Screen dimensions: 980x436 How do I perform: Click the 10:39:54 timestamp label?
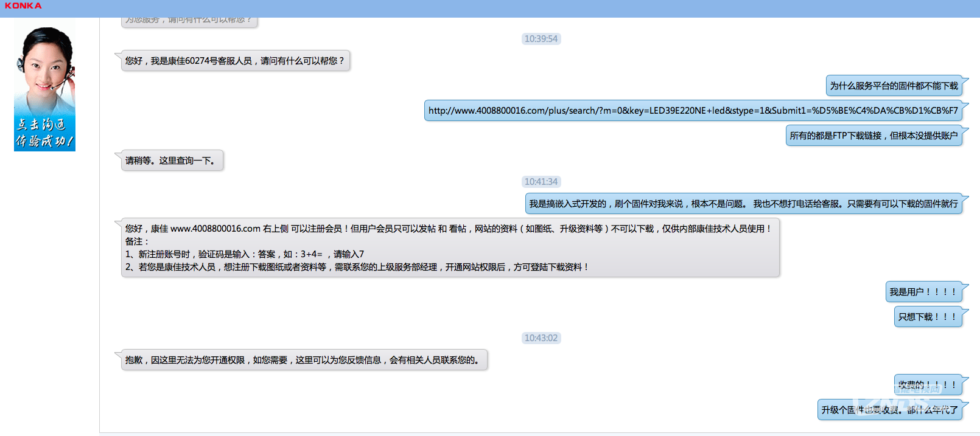point(541,39)
